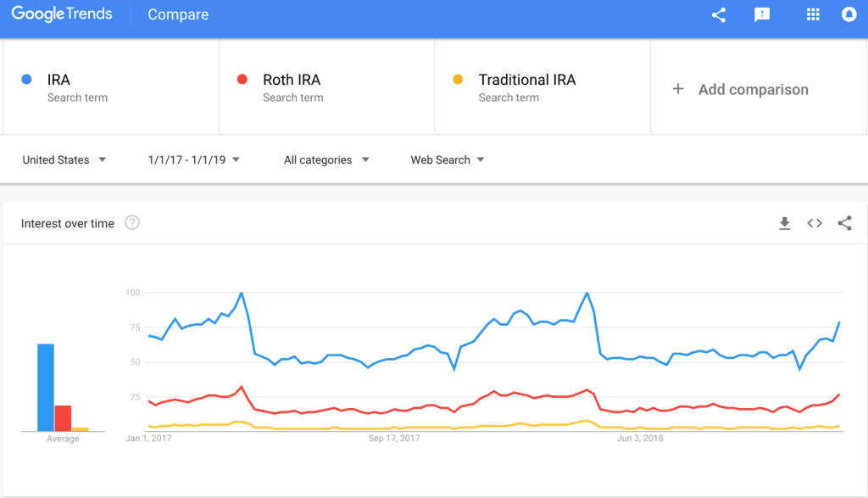Open the Google apps grid icon
The height and width of the screenshot is (498, 868).
pos(813,15)
